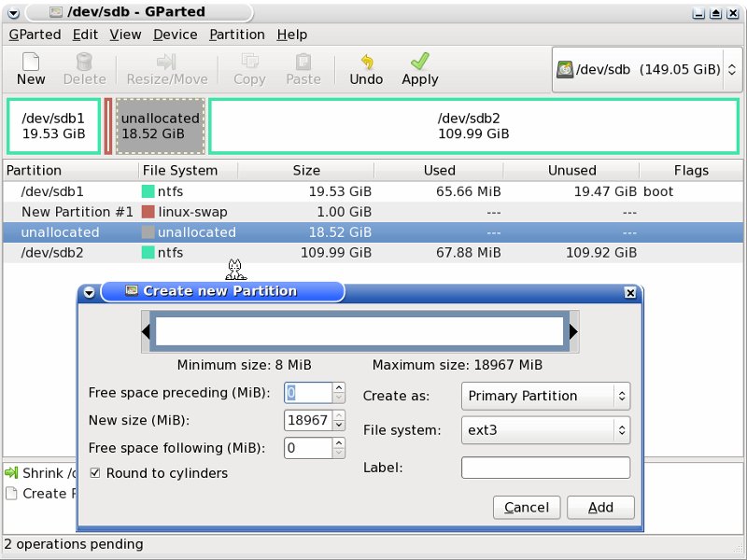The height and width of the screenshot is (560, 747).
Task: Click the Resize/Move toolbar icon
Action: [x=166, y=62]
